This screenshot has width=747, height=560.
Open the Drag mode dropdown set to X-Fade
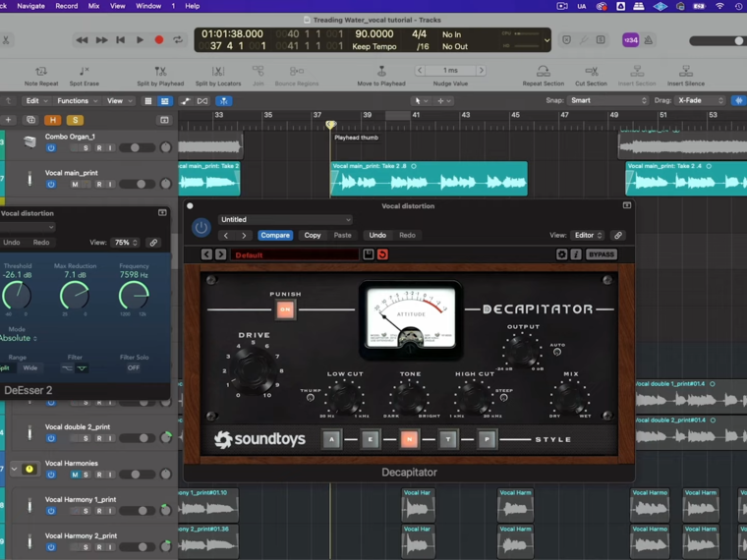(700, 100)
